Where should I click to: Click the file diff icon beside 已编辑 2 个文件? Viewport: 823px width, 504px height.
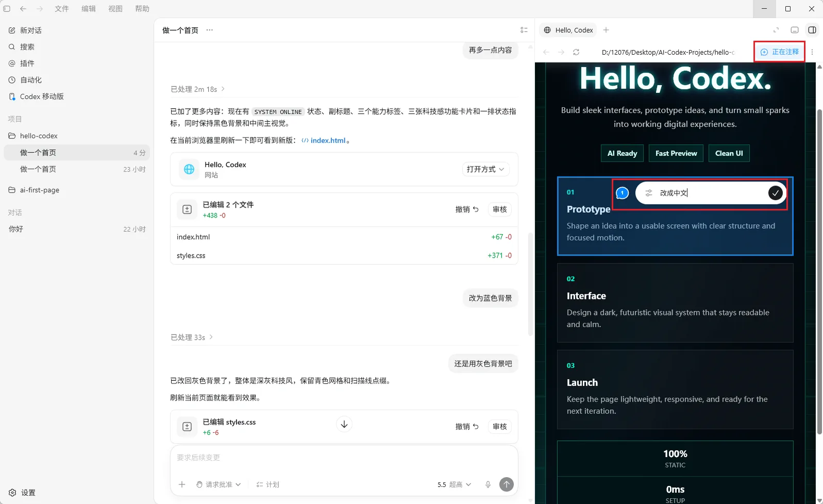pos(187,209)
